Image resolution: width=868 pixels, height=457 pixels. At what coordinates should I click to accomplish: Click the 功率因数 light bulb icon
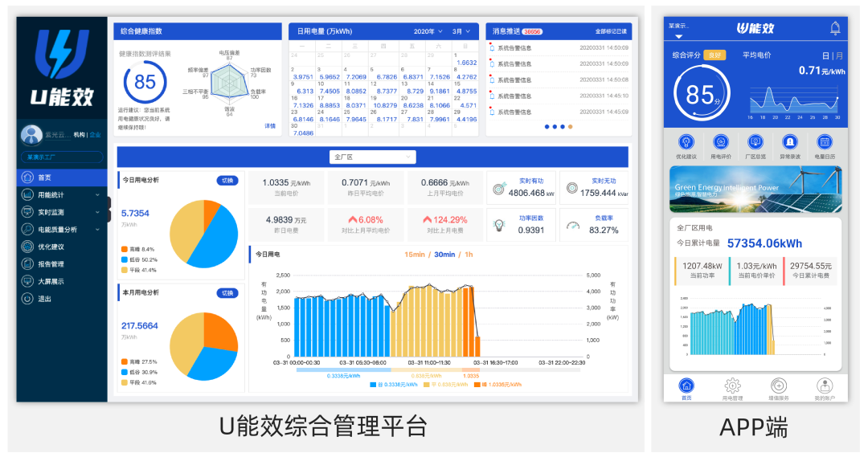tap(499, 225)
